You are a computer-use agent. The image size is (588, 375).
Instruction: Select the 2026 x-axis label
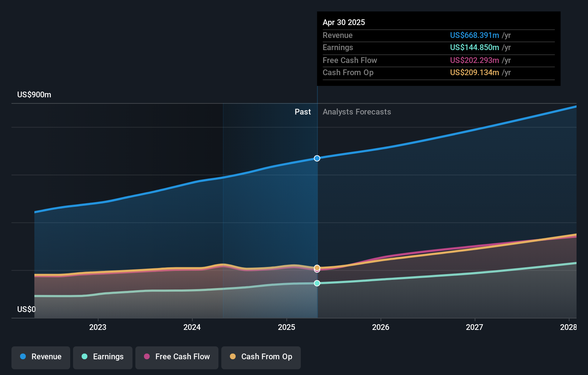[381, 327]
